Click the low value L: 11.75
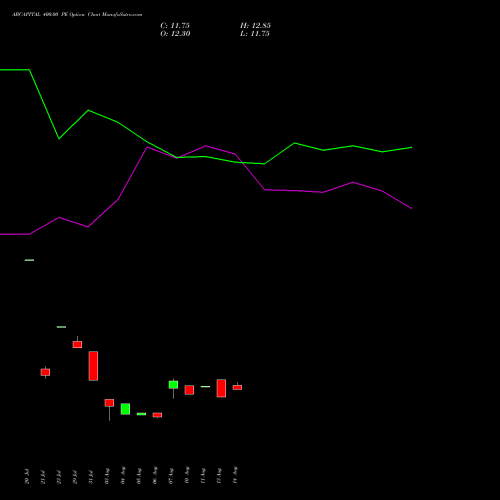 [255, 34]
